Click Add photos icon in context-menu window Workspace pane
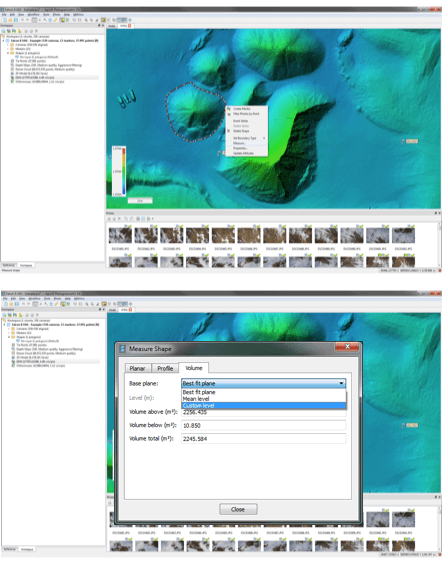442x567 pixels. (9, 31)
